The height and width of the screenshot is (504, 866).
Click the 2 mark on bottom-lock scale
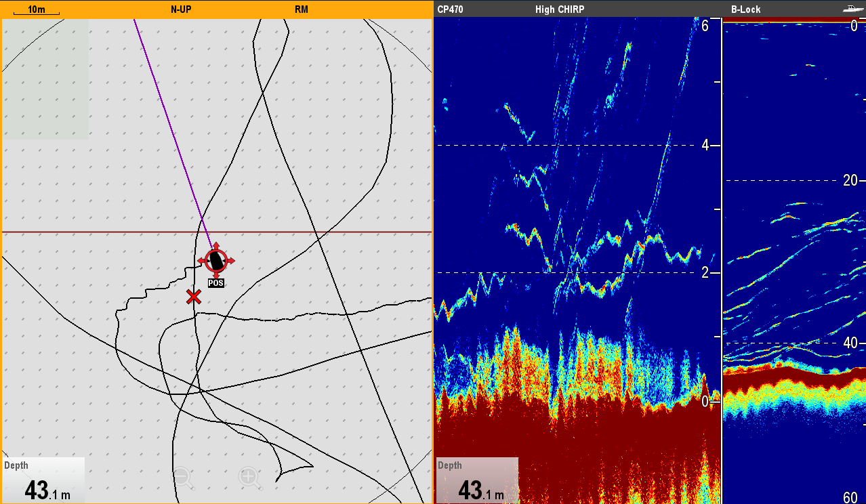click(705, 272)
